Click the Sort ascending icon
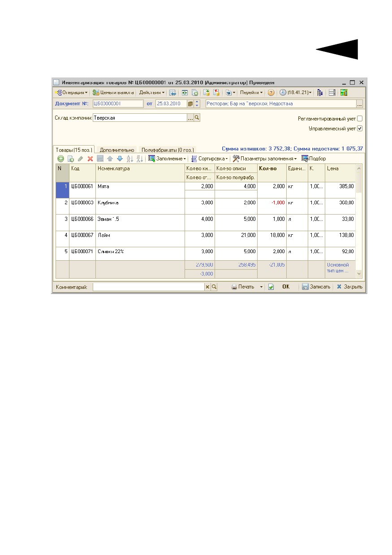This screenshot has width=392, height=555. coord(129,159)
